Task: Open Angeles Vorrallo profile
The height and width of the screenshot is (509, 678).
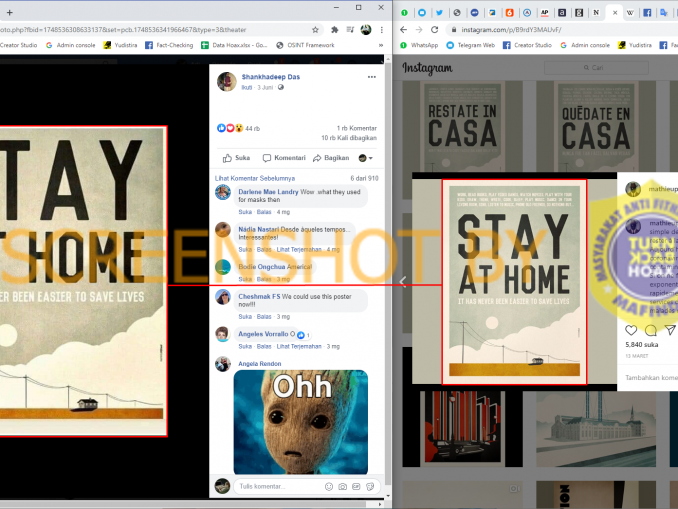Action: pyautogui.click(x=263, y=334)
